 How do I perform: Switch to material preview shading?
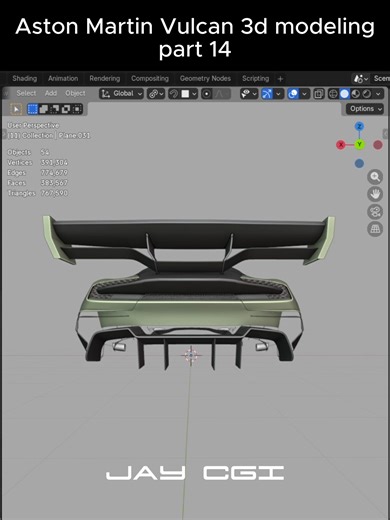355,94
